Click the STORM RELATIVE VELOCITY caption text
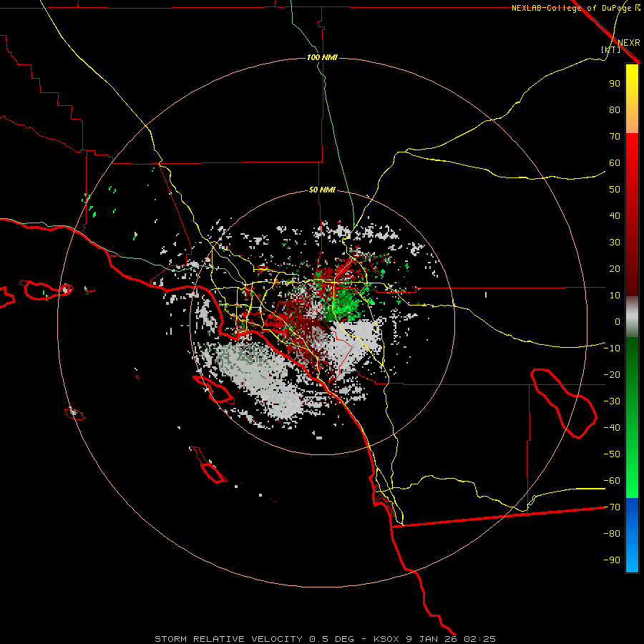Screen dimensions: 644x644 click(x=228, y=639)
